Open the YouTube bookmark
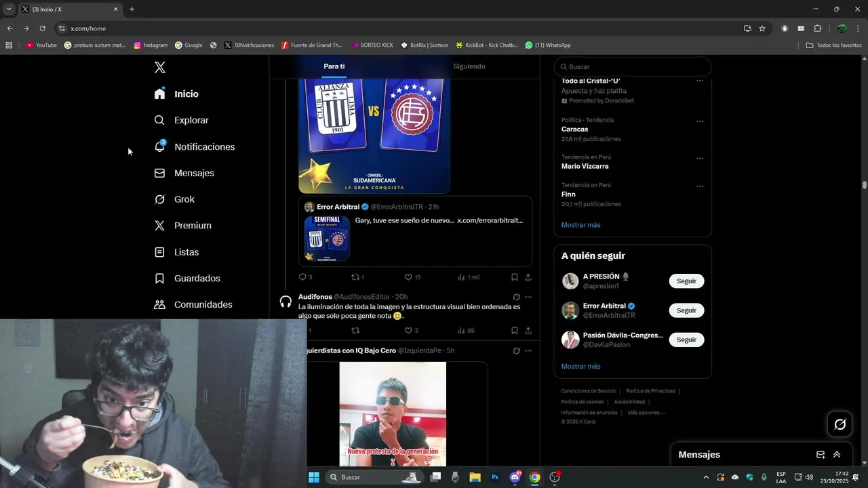 [x=41, y=45]
